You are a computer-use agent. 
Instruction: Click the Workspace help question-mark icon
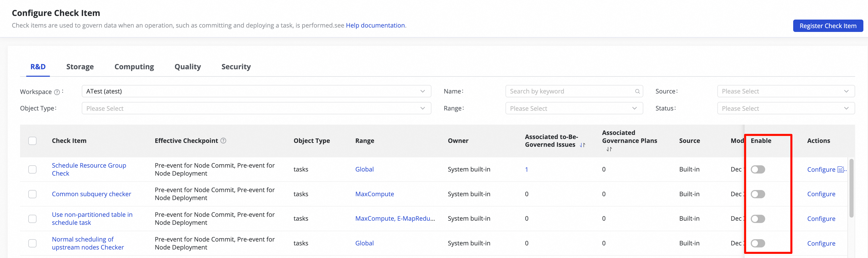point(57,92)
